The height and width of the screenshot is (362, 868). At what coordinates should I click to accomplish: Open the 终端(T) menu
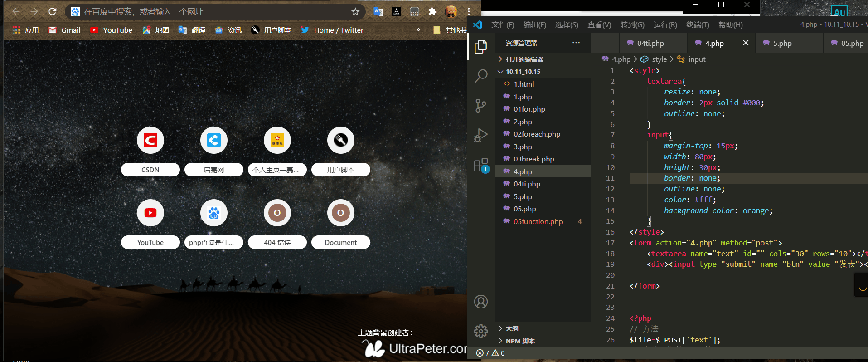pyautogui.click(x=697, y=24)
